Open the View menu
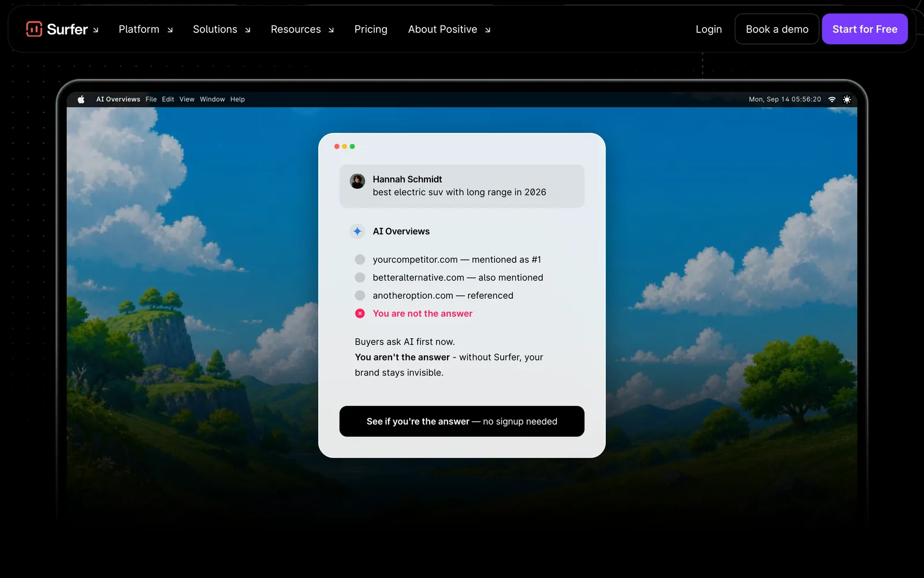 pyautogui.click(x=187, y=99)
